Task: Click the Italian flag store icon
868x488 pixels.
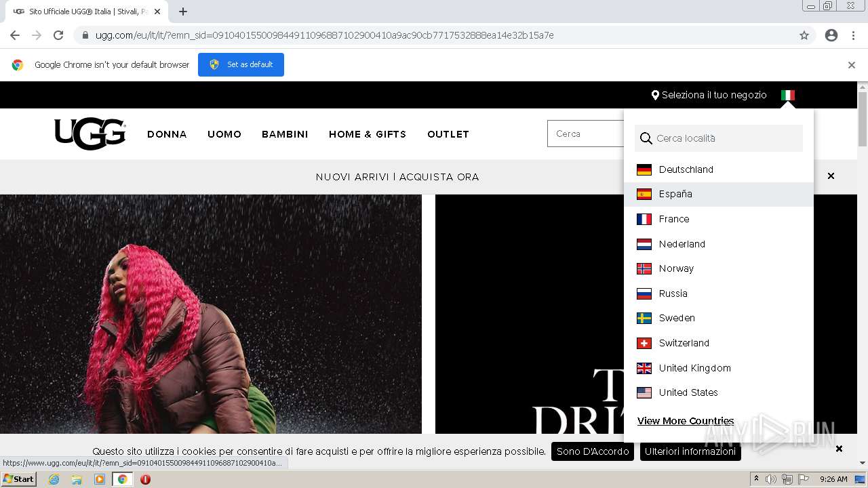Action: [x=787, y=95]
